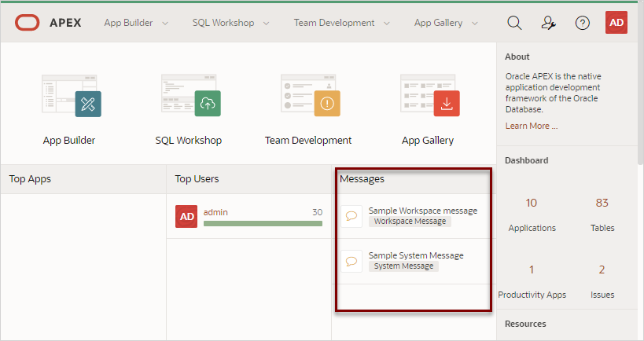The width and height of the screenshot is (644, 341).
Task: Expand the SQL Workshop menu chevron
Action: coord(266,24)
